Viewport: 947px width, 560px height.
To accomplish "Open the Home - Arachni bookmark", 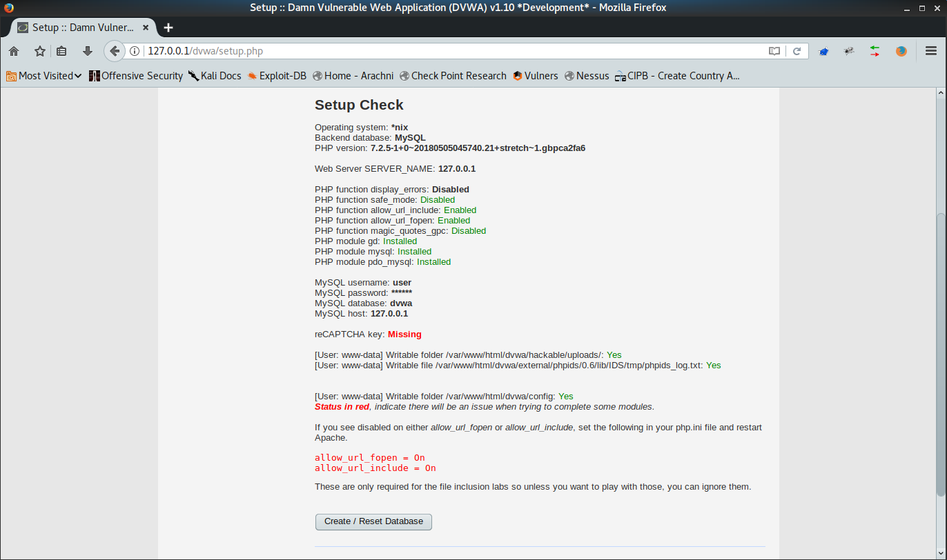I will 353,76.
